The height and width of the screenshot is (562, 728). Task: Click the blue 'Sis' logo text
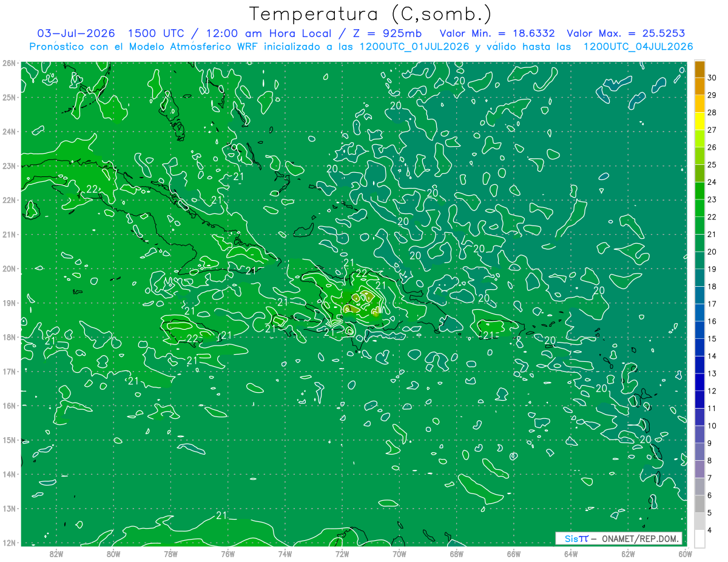pos(572,538)
